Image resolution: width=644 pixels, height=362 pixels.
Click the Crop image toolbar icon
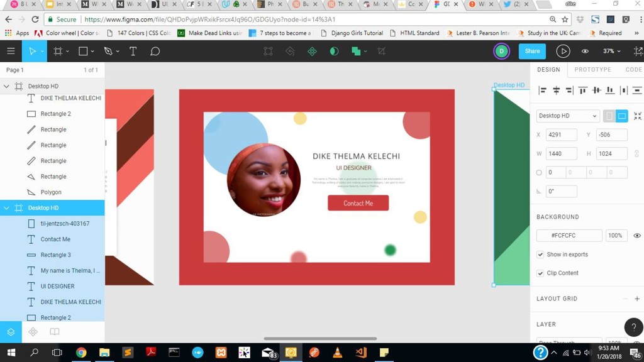coord(382,52)
